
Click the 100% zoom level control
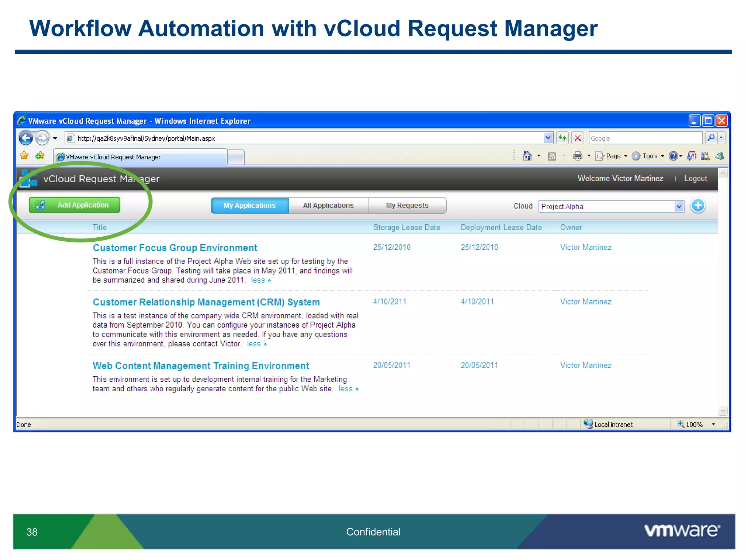tap(690, 424)
